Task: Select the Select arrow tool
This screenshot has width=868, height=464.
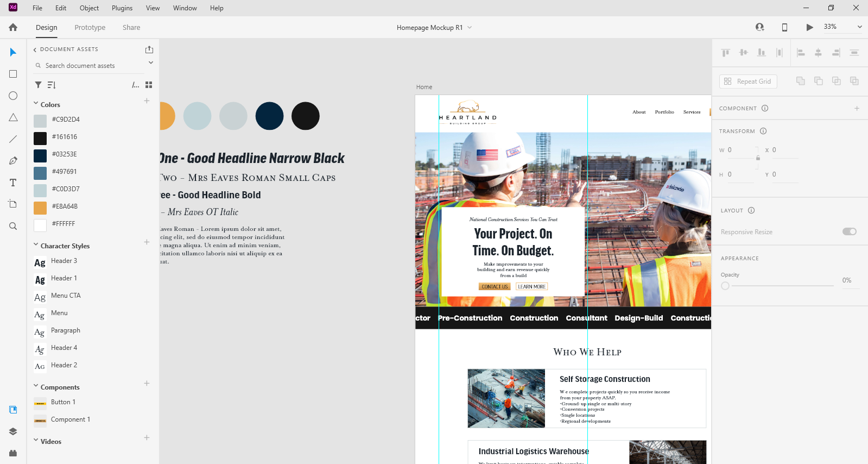Action: (13, 52)
